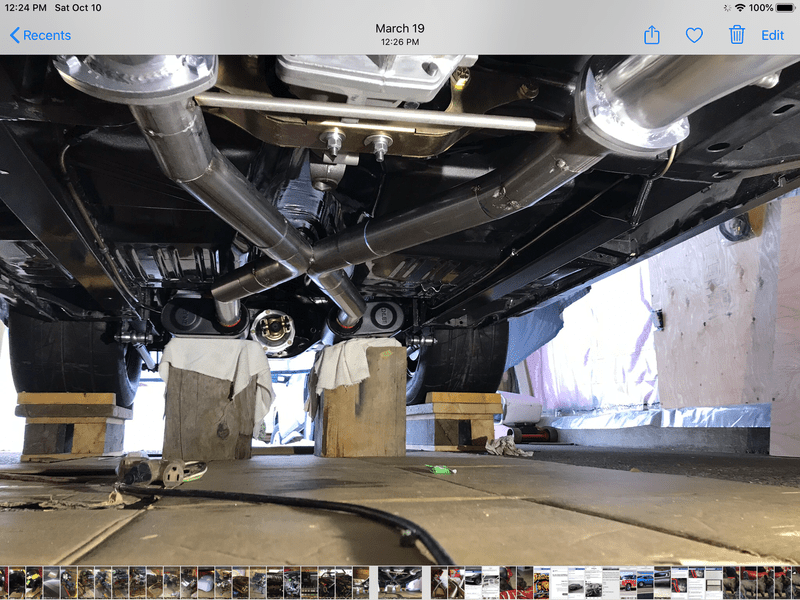Tap the 12:24 PM clock
The image size is (800, 600).
tap(25, 8)
